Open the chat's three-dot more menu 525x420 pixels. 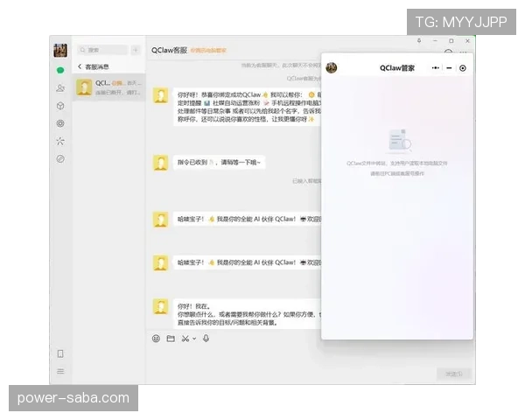pyautogui.click(x=464, y=52)
